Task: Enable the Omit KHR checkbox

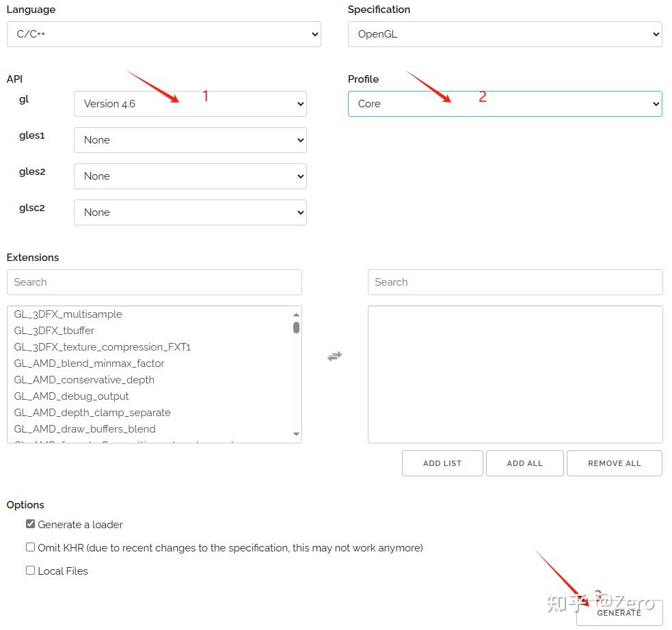Action: pyautogui.click(x=31, y=547)
